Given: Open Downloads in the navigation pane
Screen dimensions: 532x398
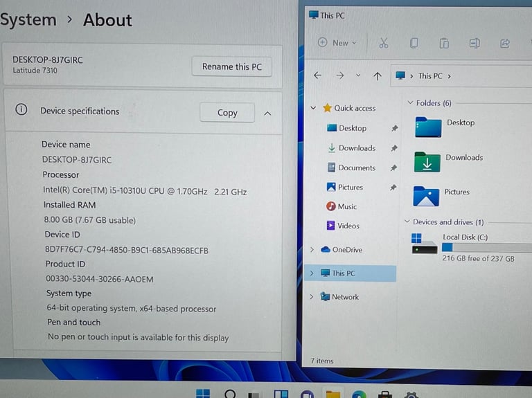Looking at the screenshot, I should point(357,148).
